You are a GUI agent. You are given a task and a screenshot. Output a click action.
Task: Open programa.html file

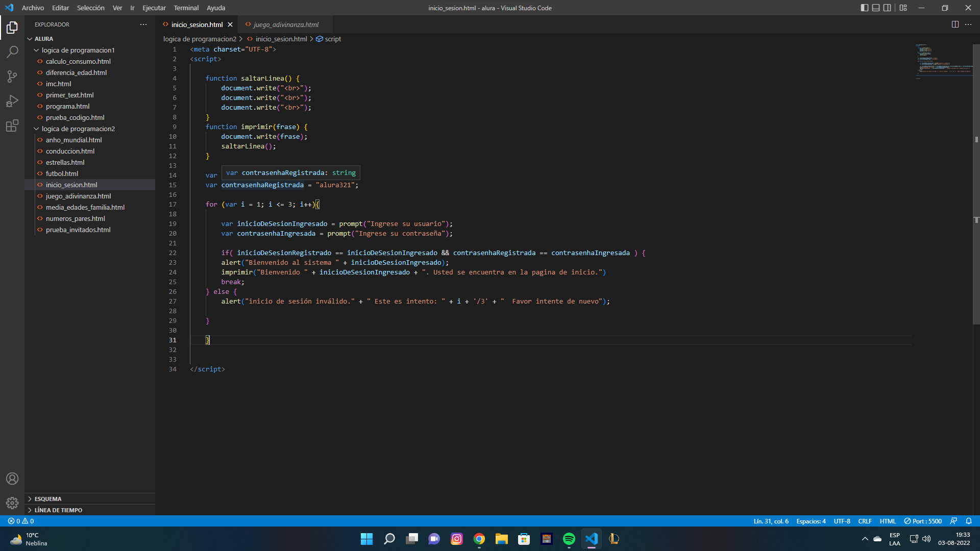click(x=90, y=106)
